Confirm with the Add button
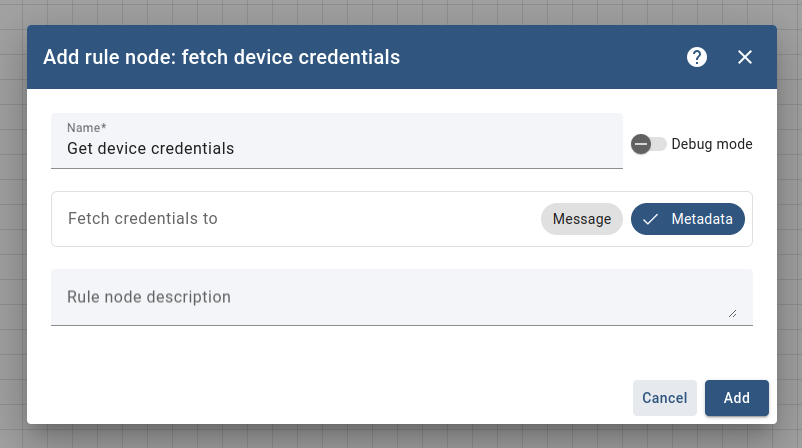The image size is (802, 448). click(736, 398)
